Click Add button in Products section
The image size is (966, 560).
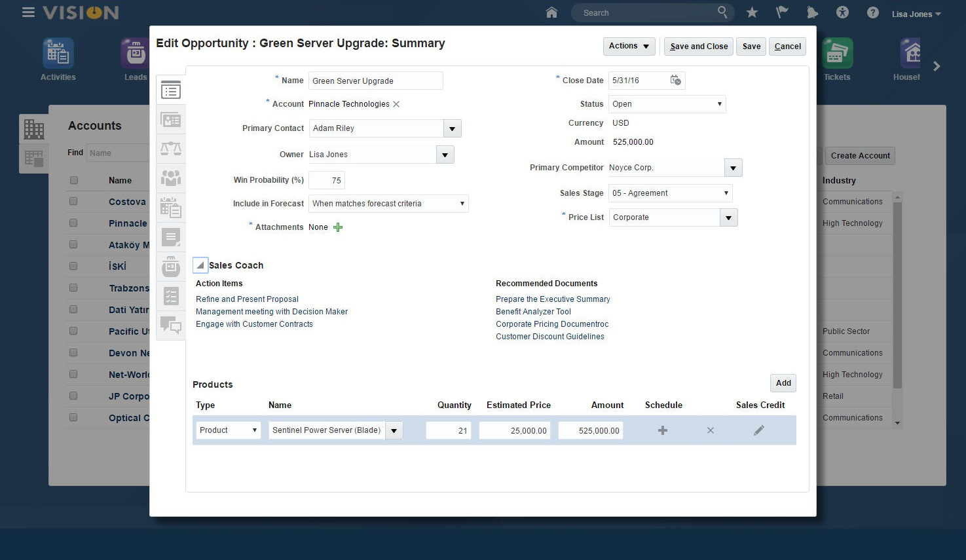tap(783, 383)
